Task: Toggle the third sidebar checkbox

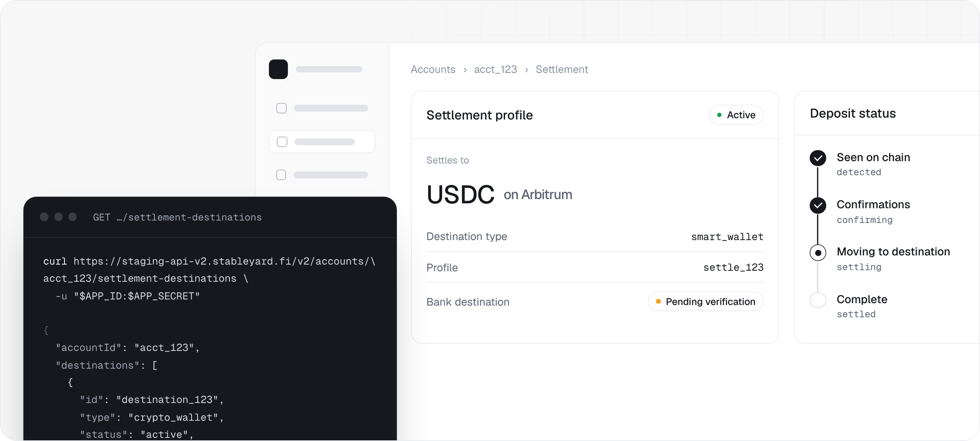Action: click(281, 175)
